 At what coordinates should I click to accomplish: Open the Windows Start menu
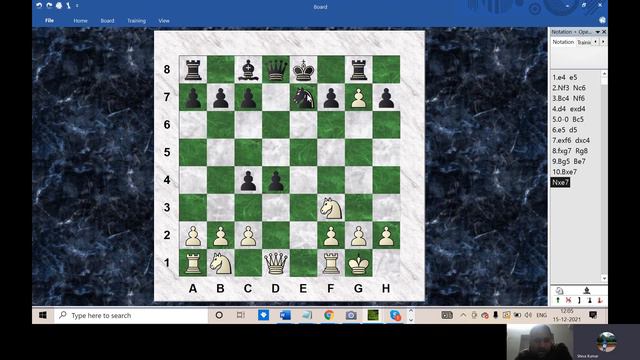tap(43, 315)
